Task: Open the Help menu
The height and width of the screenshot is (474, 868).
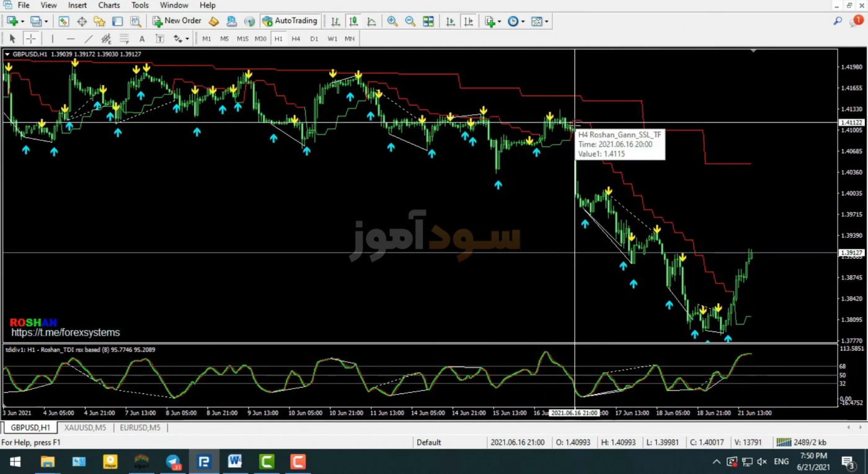Action: click(x=208, y=5)
